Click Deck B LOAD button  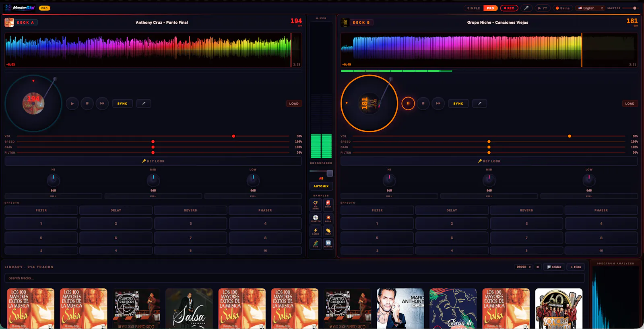630,103
